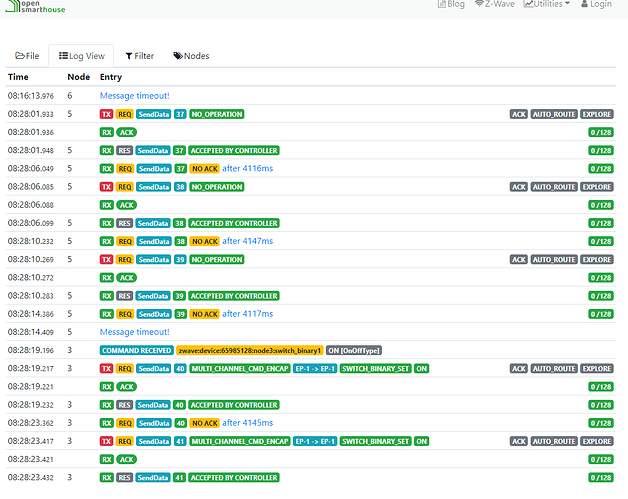Click the Time column header
This screenshot has width=628, height=499.
(18, 77)
